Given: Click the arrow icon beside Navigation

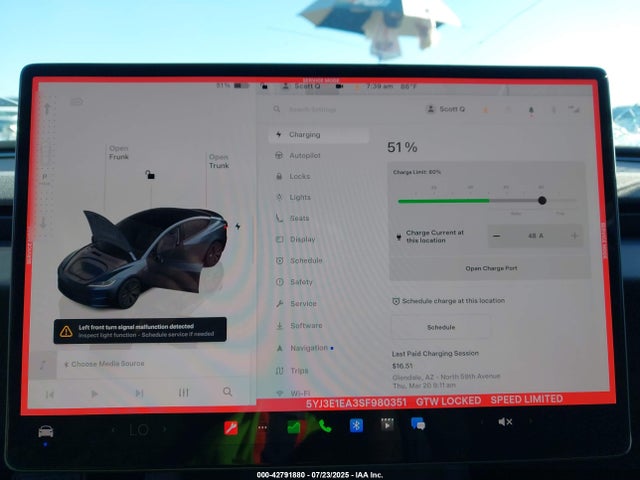Looking at the screenshot, I should (280, 348).
